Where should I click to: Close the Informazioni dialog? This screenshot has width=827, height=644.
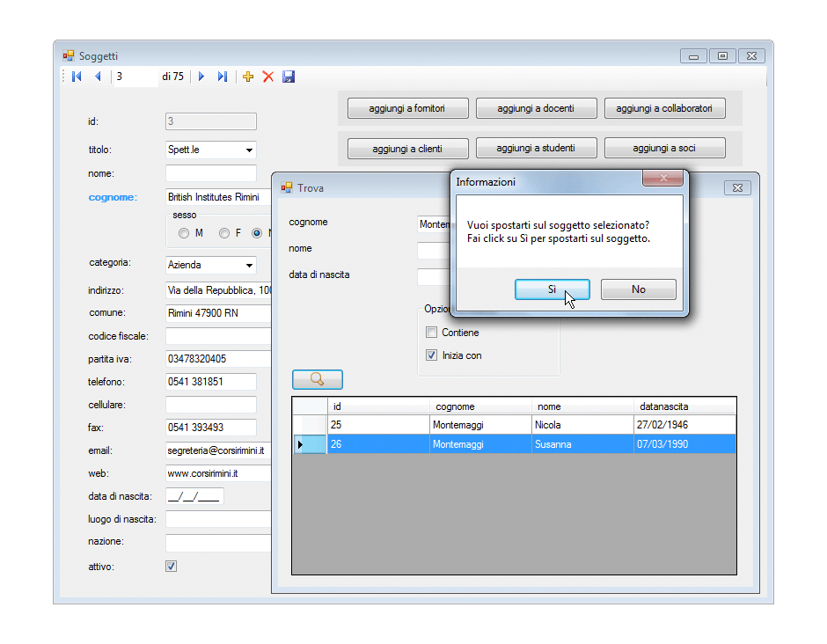click(x=663, y=178)
